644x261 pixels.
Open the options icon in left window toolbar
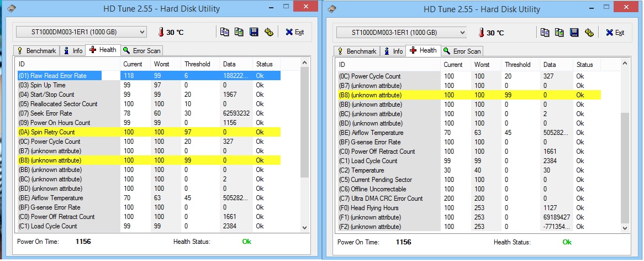click(269, 32)
